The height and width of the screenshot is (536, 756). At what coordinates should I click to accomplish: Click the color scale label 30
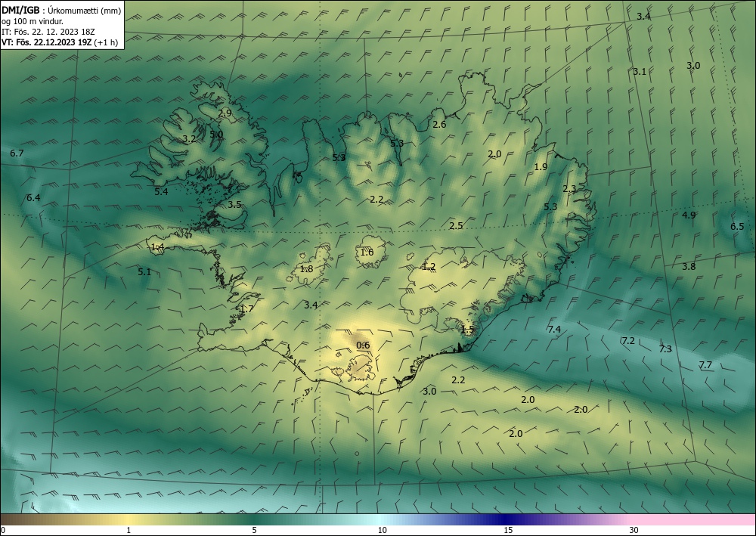[x=634, y=530]
